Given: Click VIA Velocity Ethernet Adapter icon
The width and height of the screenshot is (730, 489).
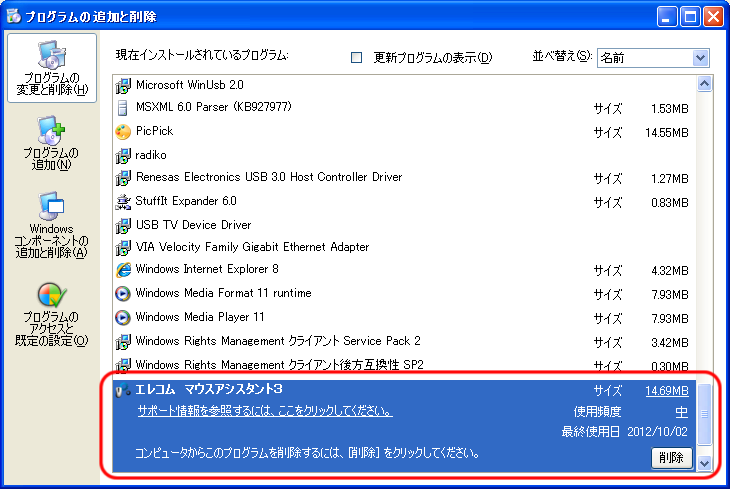Looking at the screenshot, I should pos(123,247).
